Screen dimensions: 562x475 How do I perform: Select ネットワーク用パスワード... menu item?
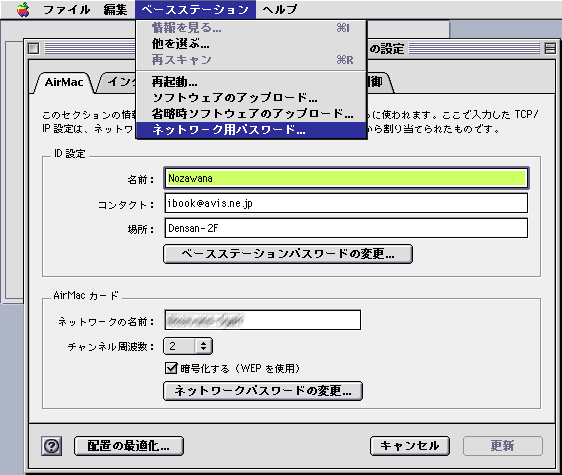pos(251,130)
